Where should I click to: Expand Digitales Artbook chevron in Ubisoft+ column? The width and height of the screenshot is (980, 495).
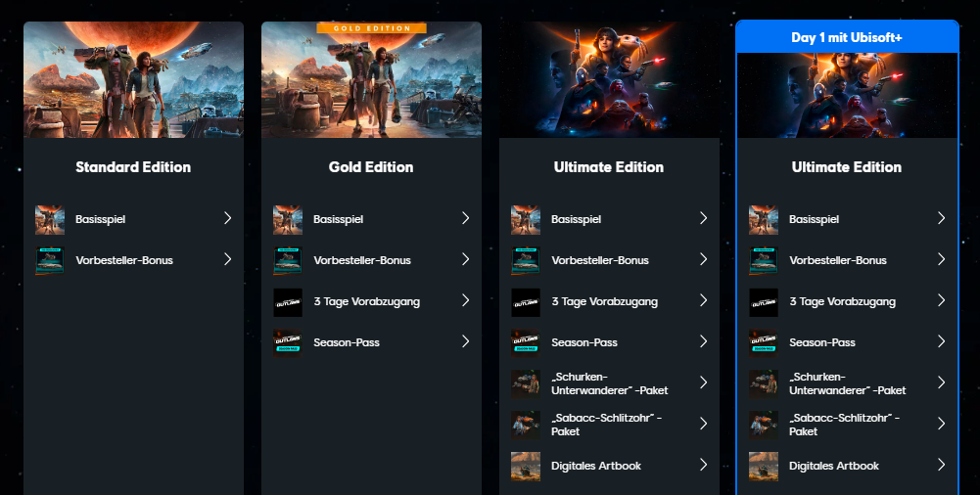pyautogui.click(x=941, y=465)
